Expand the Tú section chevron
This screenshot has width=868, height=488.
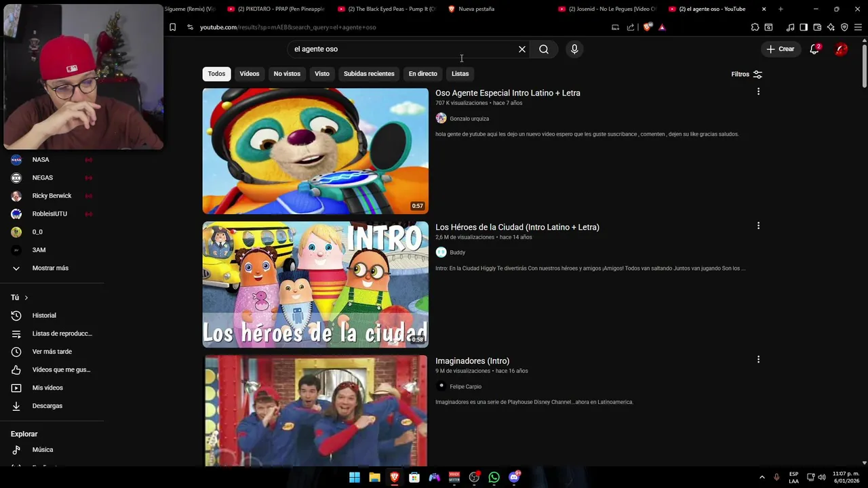point(26,298)
